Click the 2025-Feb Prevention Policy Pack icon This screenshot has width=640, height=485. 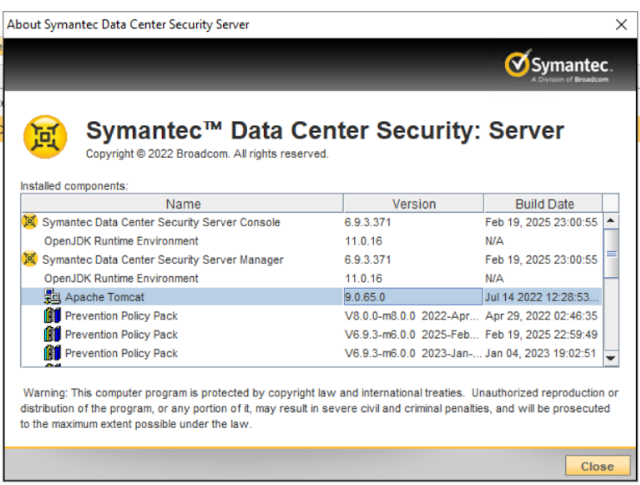[x=52, y=334]
